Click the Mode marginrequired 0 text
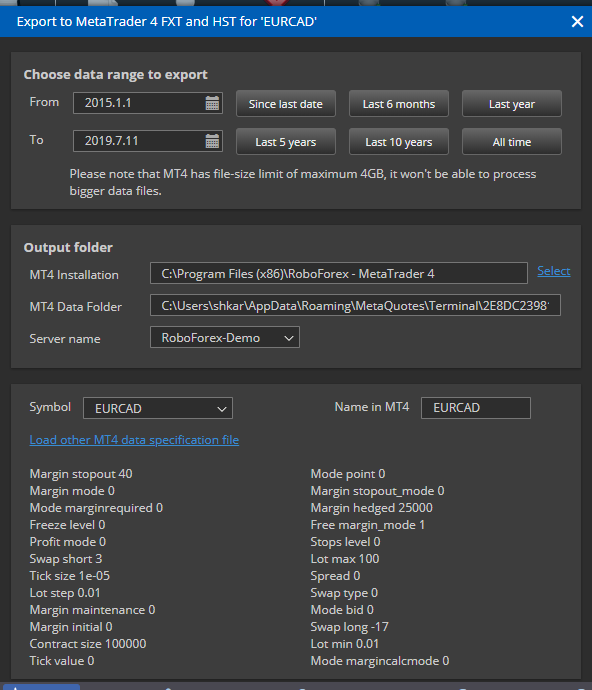Image resolution: width=592 pixels, height=690 pixels. pyautogui.click(x=96, y=508)
